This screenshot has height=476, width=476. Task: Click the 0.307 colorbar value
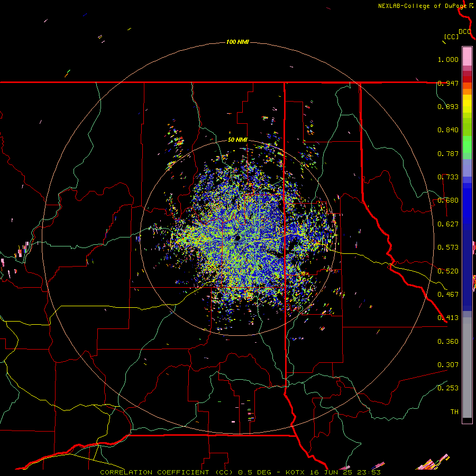[448, 365]
